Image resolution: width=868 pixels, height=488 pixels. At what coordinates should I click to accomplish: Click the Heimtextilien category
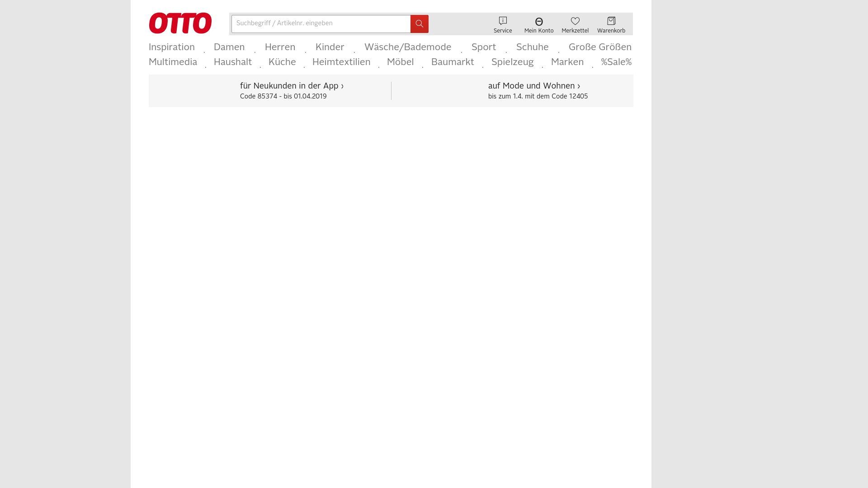point(341,62)
